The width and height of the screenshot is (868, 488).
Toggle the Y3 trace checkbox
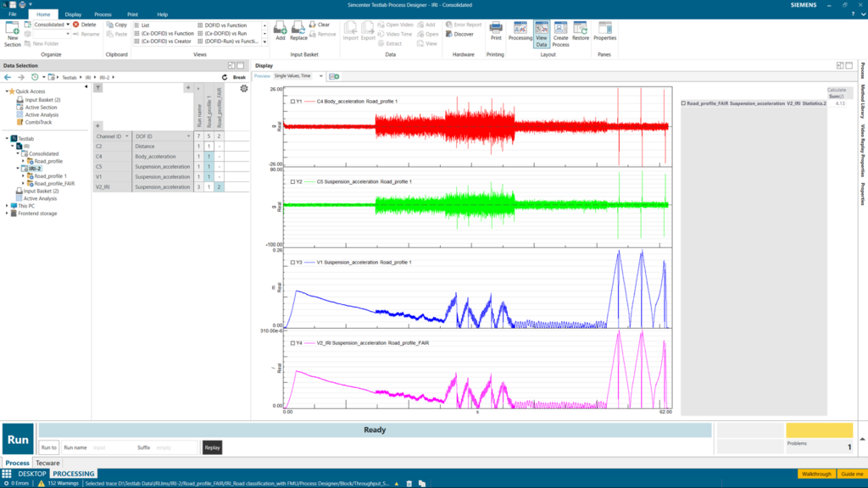pos(292,263)
